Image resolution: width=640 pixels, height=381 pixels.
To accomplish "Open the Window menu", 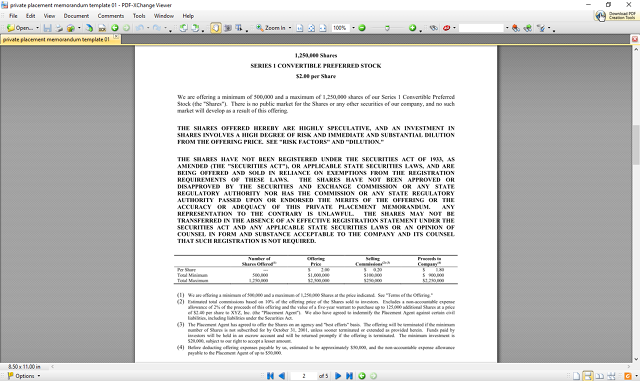I will coord(164,16).
